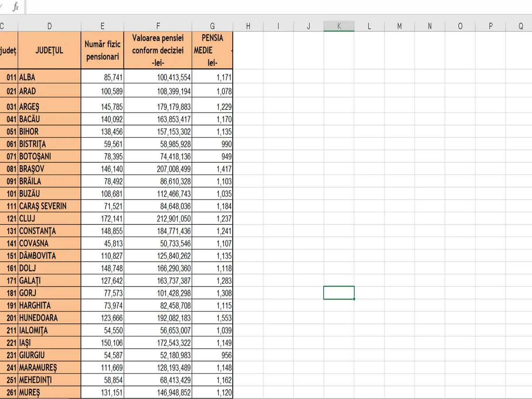532x399 pixels.
Task: Select the Valoarea pensiei conform deciziei cell
Action: (158, 50)
